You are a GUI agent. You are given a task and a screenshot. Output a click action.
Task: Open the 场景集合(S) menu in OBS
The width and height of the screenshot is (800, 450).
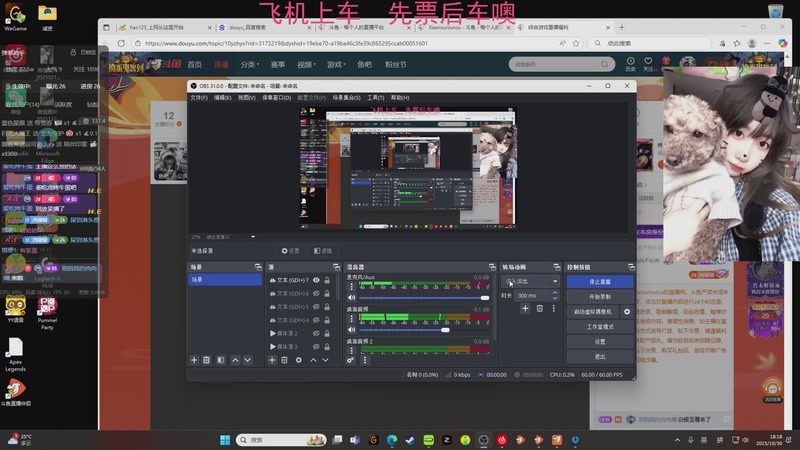coord(346,97)
